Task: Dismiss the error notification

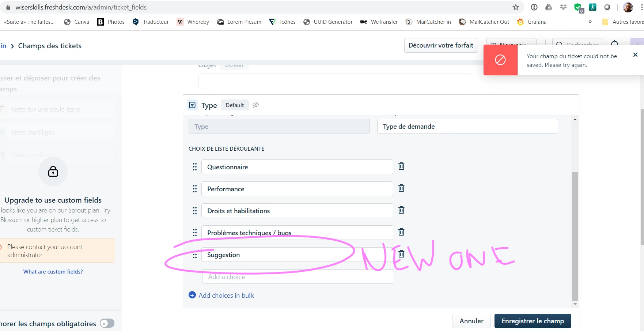Action: 635,54
